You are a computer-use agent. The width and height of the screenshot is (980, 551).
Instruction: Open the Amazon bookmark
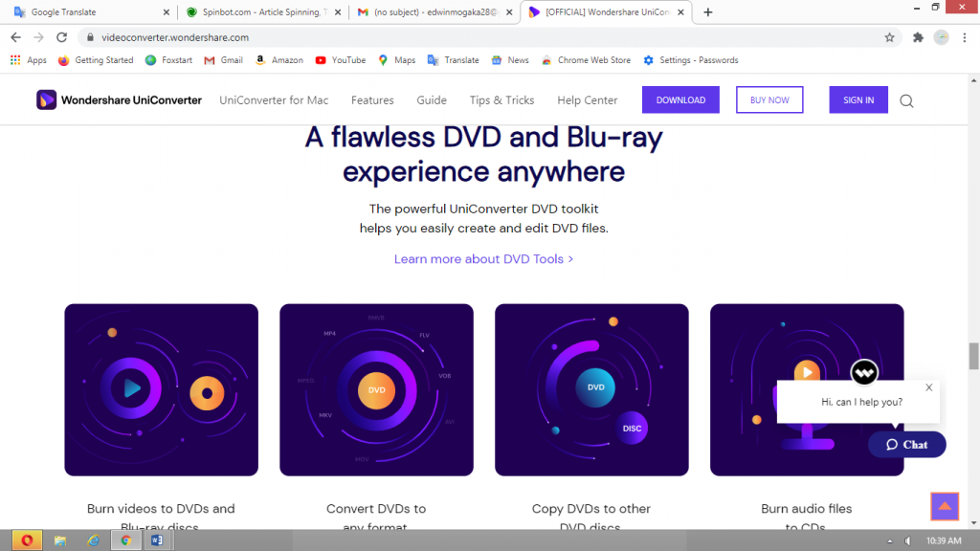[279, 60]
